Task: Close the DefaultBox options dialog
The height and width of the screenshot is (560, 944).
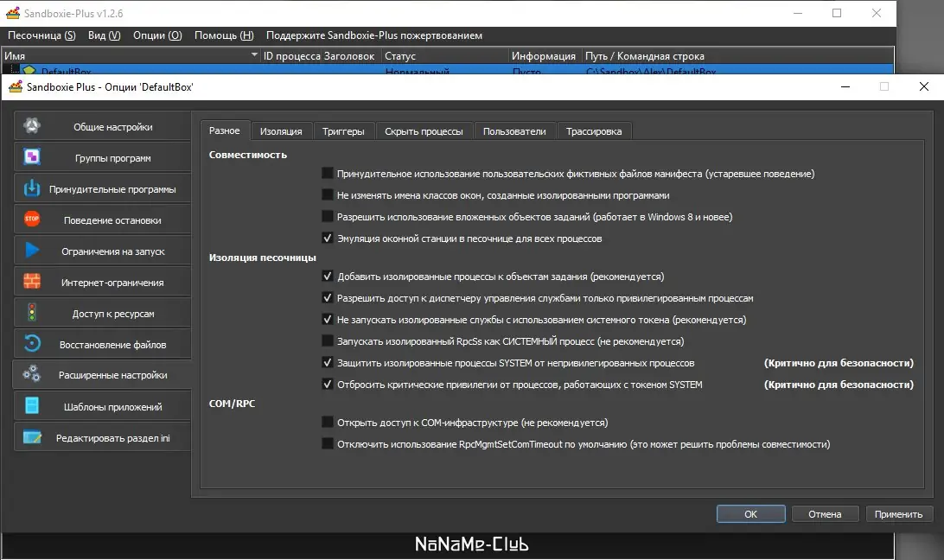Action: 923,86
